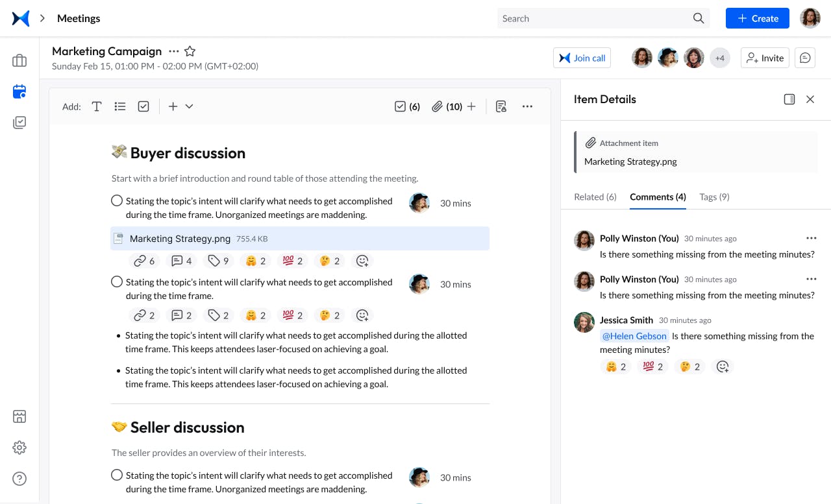This screenshot has width=831, height=504.
Task: Check off the first Buyer discussion topic
Action: [117, 200]
